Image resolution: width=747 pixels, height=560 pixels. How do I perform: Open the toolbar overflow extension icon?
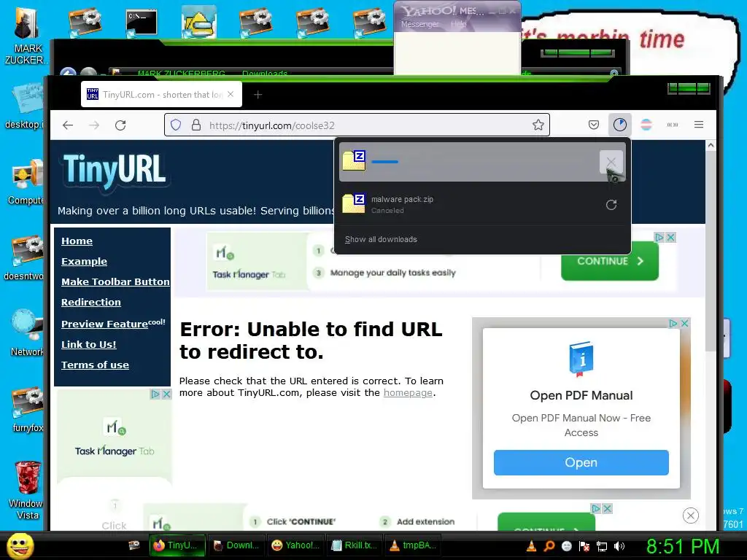click(673, 125)
